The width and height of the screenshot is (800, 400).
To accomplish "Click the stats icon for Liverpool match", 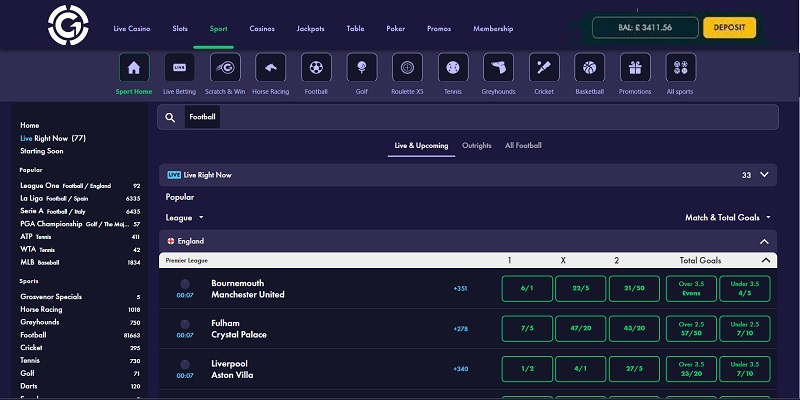I will tap(185, 365).
